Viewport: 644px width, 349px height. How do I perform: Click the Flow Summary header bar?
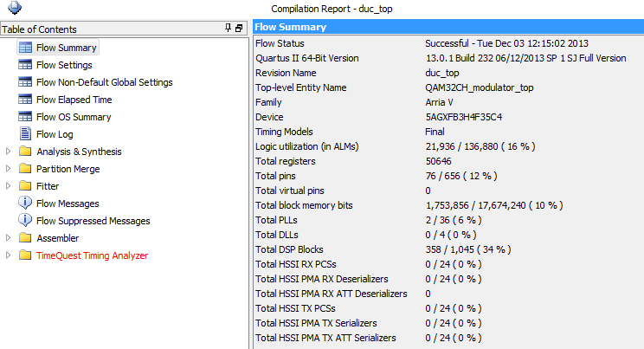tap(448, 27)
